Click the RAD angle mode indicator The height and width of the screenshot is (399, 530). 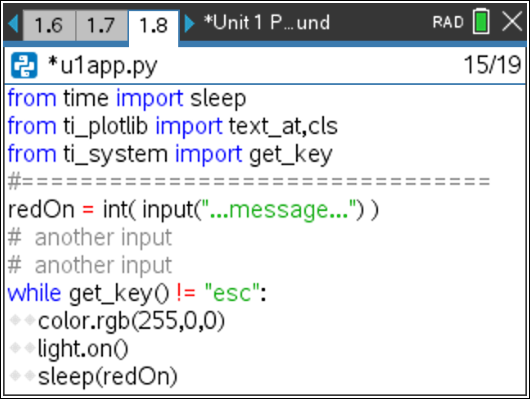pyautogui.click(x=448, y=22)
